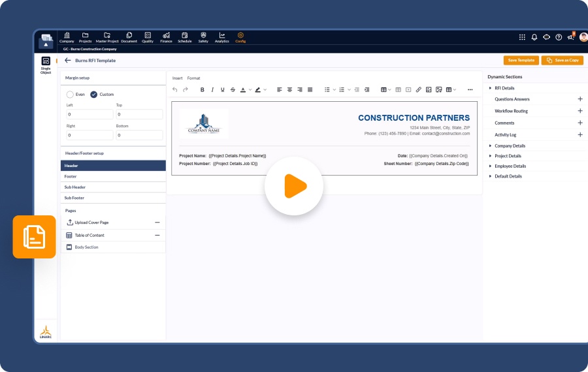Insert a hyperlink with the link icon
The width and height of the screenshot is (588, 372).
(x=419, y=89)
